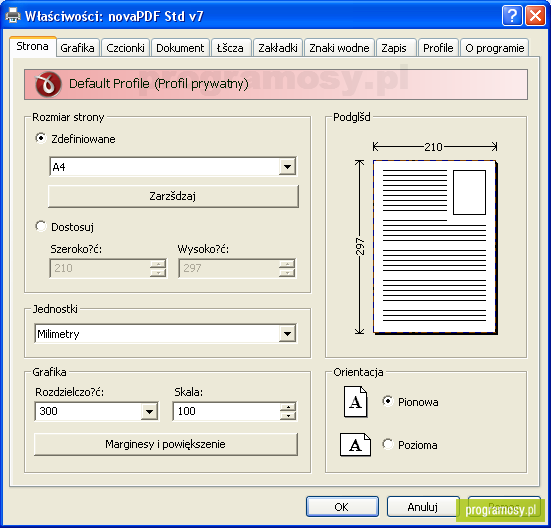Select the Strona tab

point(32,46)
